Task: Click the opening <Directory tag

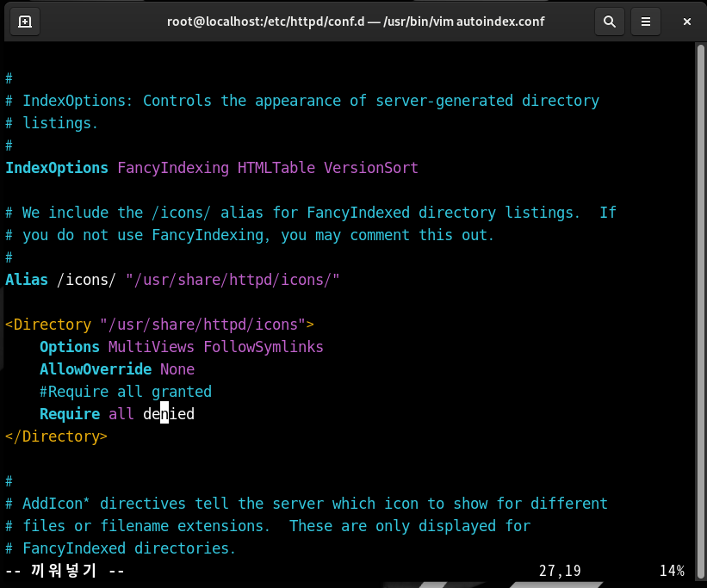Action: (48, 325)
